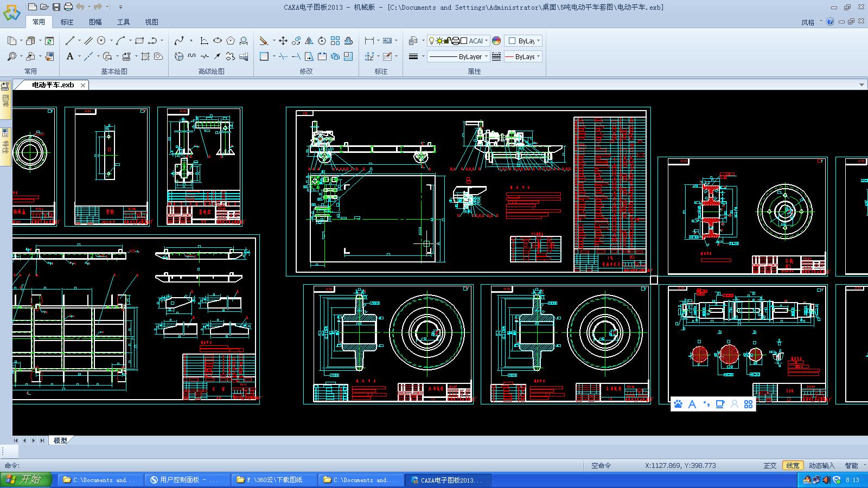Switch to the 标注 ribbon tab
868x488 pixels.
tap(67, 22)
